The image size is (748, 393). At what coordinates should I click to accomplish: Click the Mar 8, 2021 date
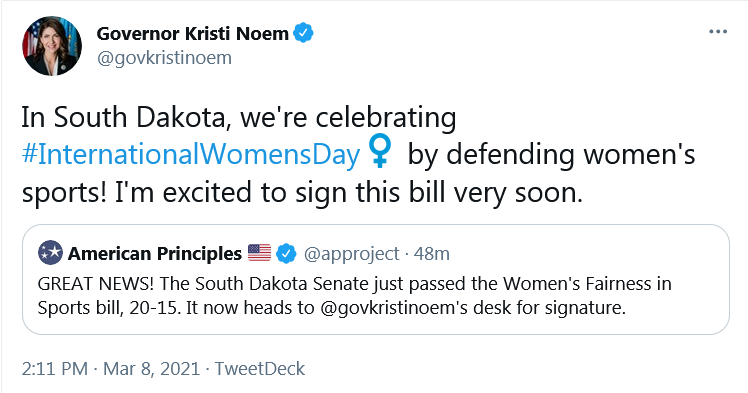pos(151,369)
